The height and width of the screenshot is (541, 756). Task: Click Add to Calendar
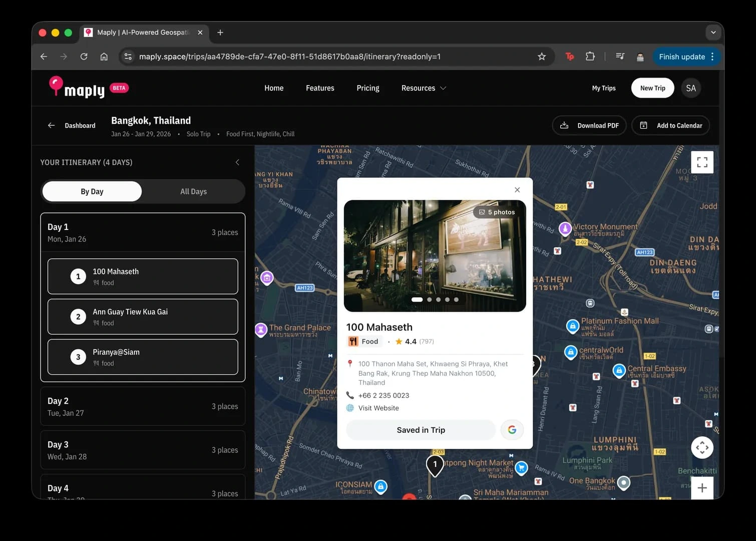pyautogui.click(x=671, y=125)
